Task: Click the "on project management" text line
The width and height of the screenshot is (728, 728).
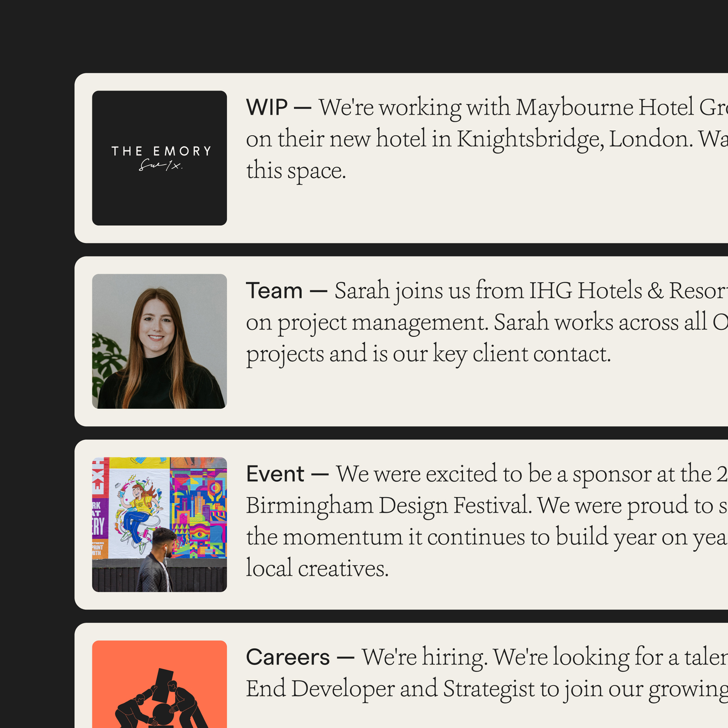Action: point(486,322)
